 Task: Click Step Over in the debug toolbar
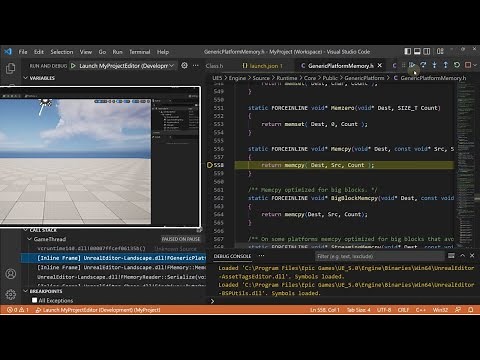(x=423, y=65)
